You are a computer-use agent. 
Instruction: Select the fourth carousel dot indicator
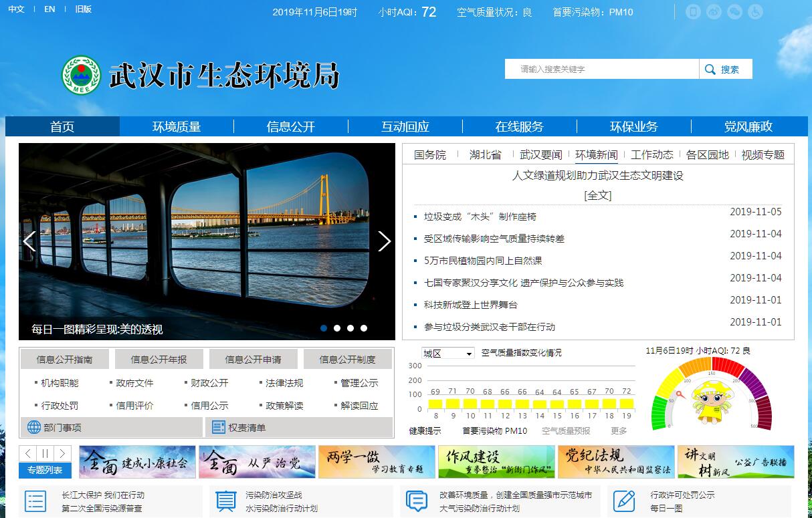tap(364, 328)
